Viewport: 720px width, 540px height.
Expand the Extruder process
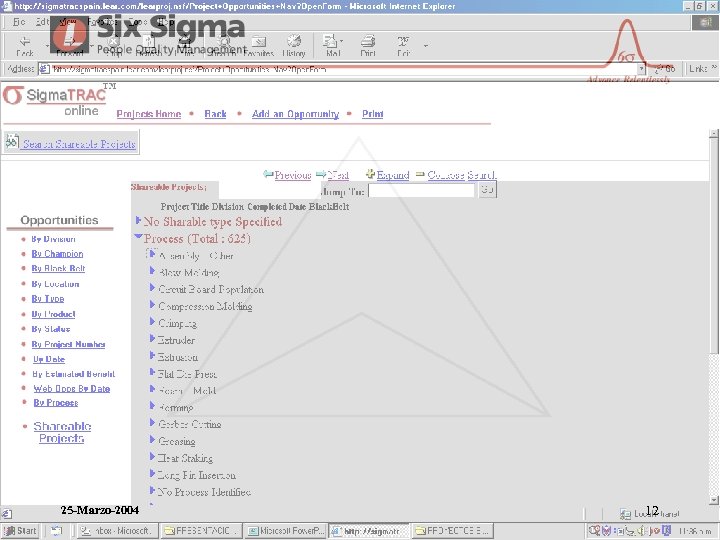coord(152,338)
